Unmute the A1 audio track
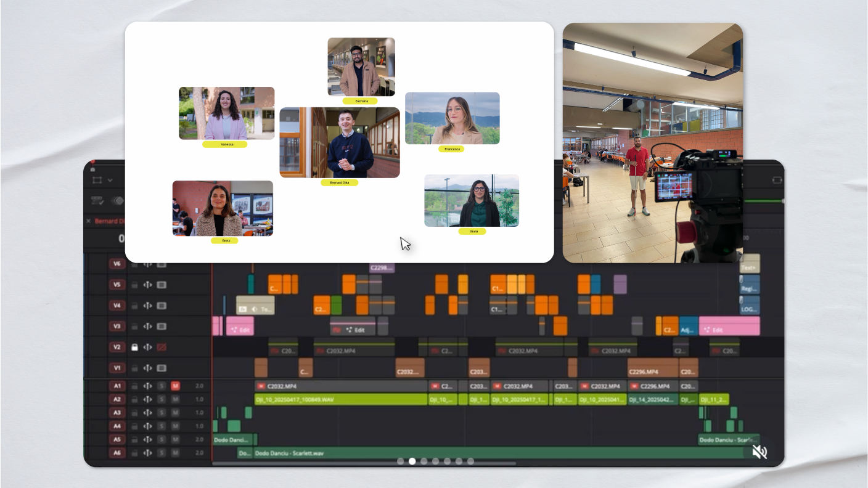 click(175, 386)
